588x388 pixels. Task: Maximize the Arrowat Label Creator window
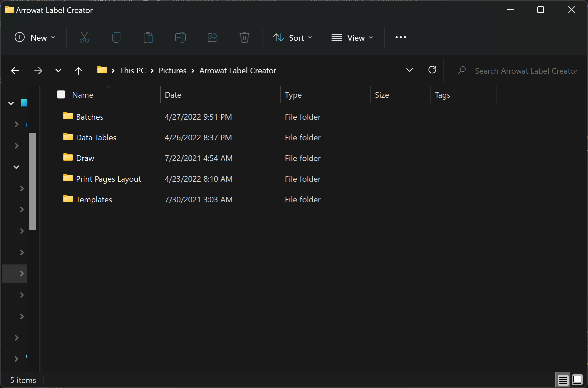pyautogui.click(x=541, y=10)
